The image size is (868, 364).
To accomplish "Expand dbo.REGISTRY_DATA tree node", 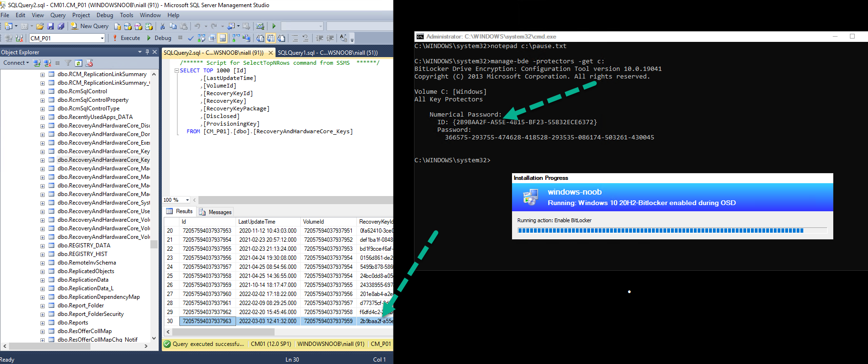I will pyautogui.click(x=42, y=246).
